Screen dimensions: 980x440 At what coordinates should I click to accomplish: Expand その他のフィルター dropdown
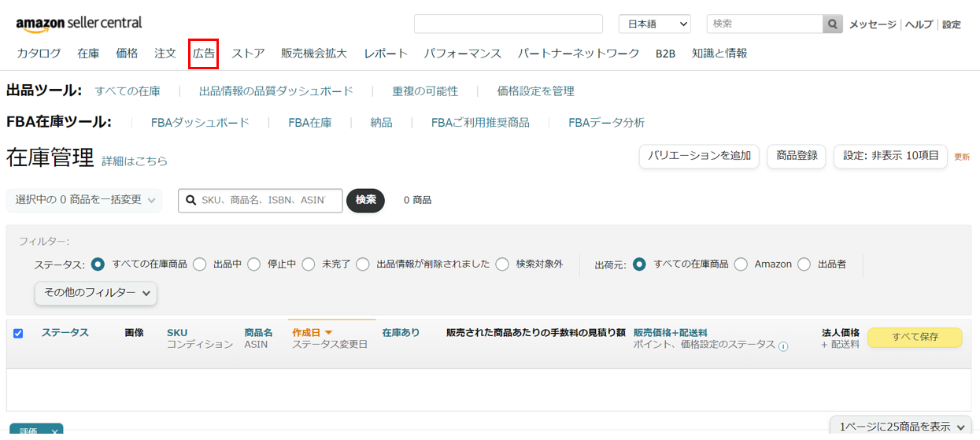(x=96, y=293)
